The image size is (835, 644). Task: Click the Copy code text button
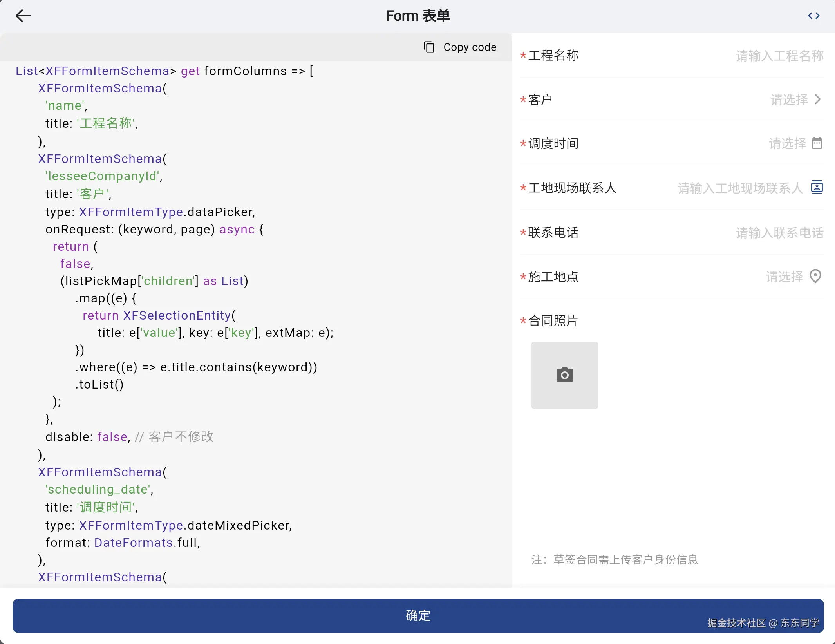[x=470, y=47]
